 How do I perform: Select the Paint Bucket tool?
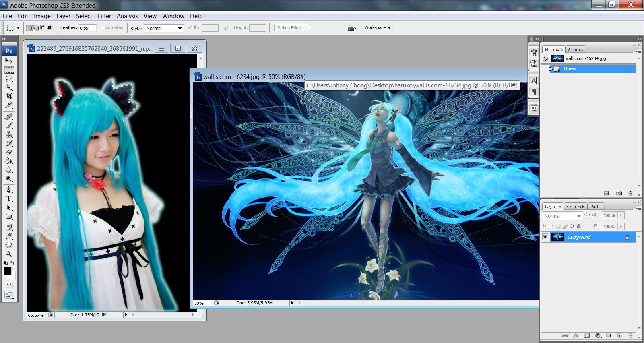(x=9, y=161)
